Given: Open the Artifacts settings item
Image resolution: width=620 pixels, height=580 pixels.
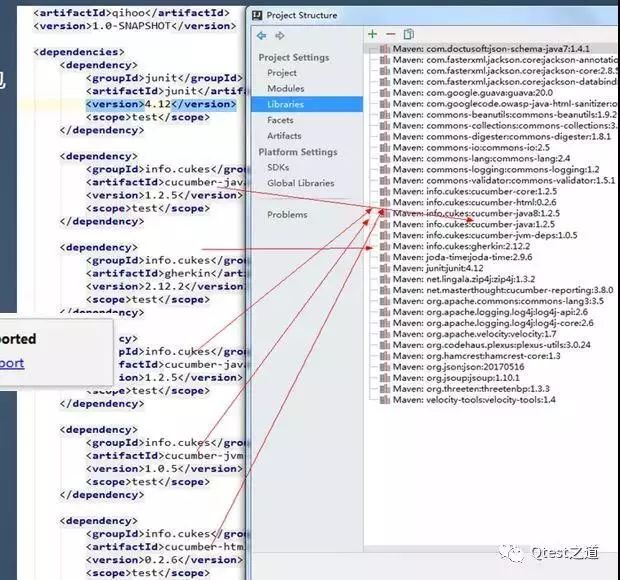Looking at the screenshot, I should (284, 136).
